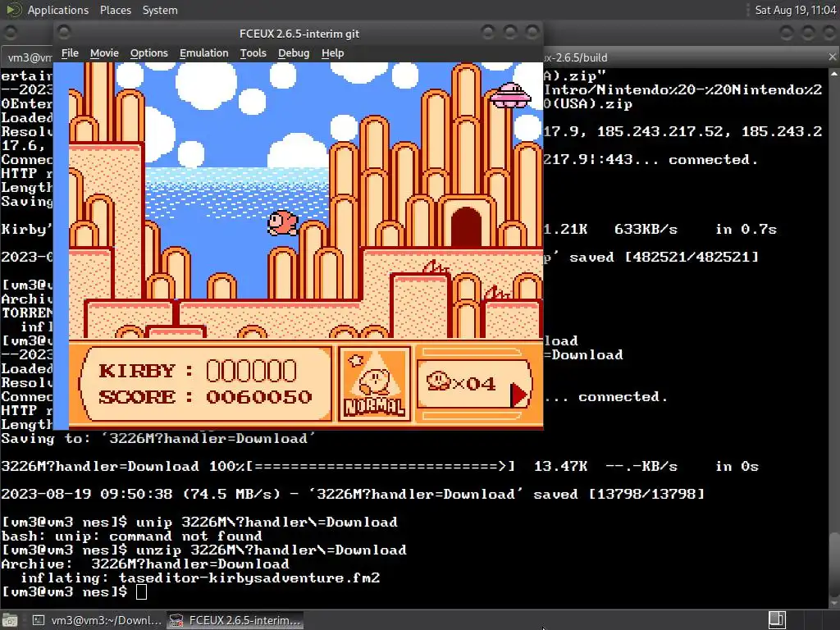
Task: Open the Applications menu in top panel
Action: coord(58,10)
